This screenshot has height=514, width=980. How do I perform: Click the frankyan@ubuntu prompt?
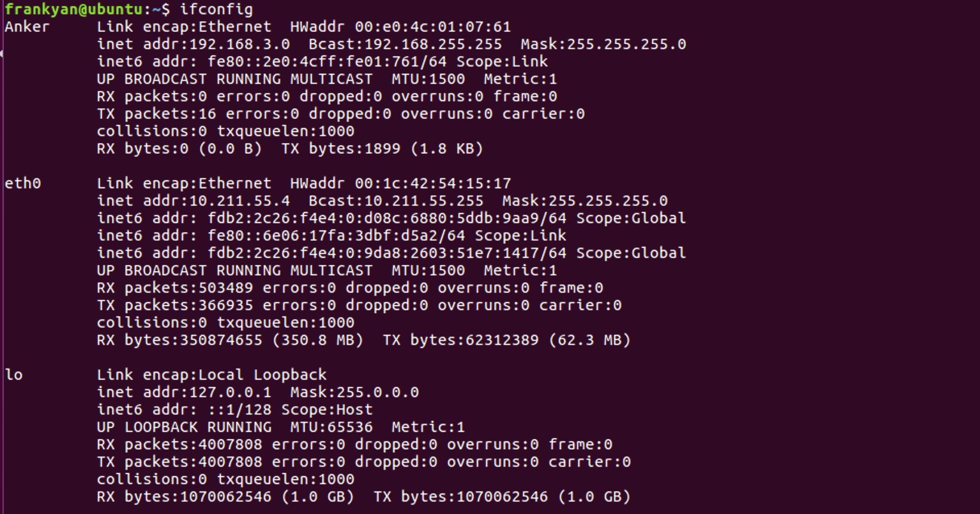pos(74,9)
